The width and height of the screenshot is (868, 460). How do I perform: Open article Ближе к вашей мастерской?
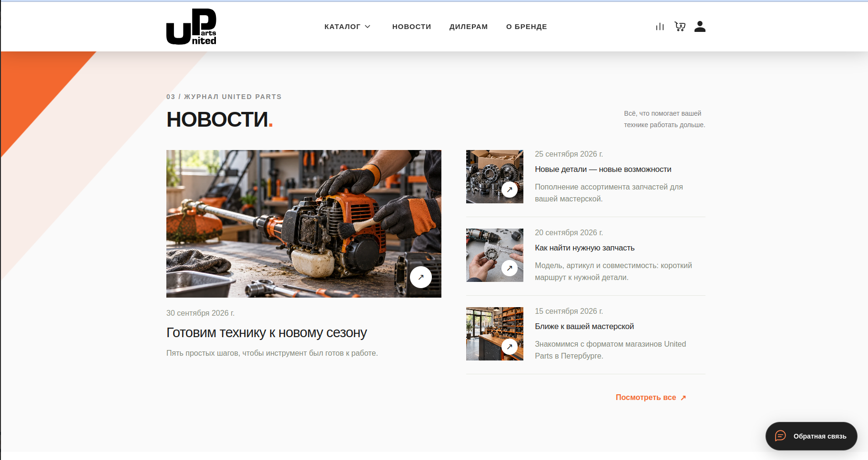[584, 326]
